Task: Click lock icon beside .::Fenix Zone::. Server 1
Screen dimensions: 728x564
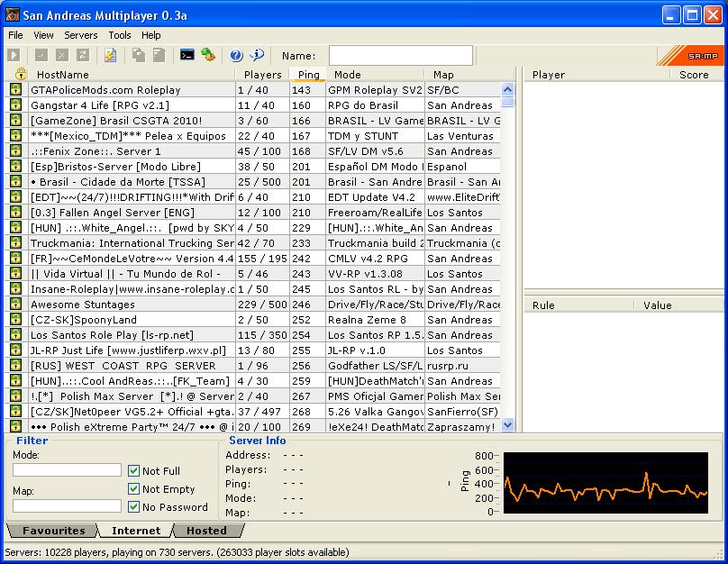Action: (16, 150)
